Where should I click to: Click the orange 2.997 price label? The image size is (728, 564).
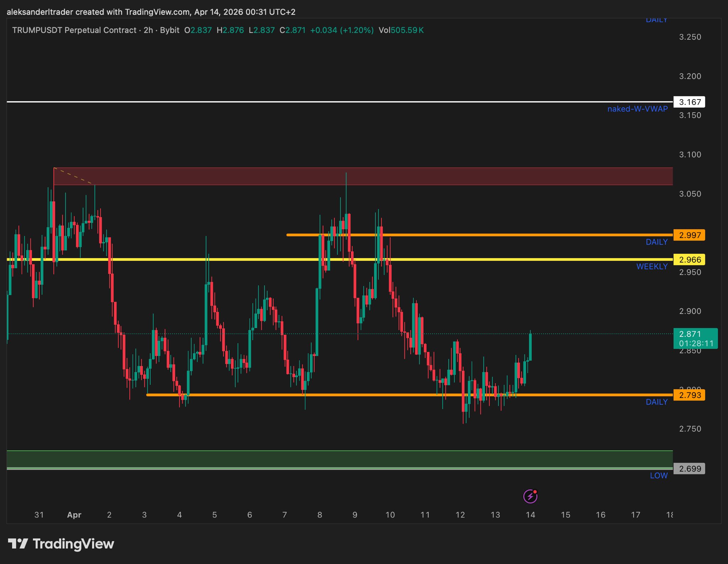pos(689,235)
